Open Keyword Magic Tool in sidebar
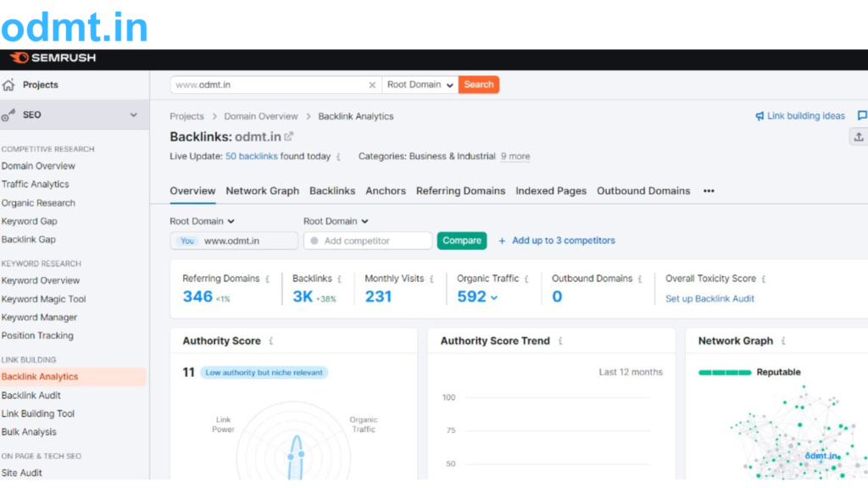The image size is (868, 488). (x=44, y=299)
